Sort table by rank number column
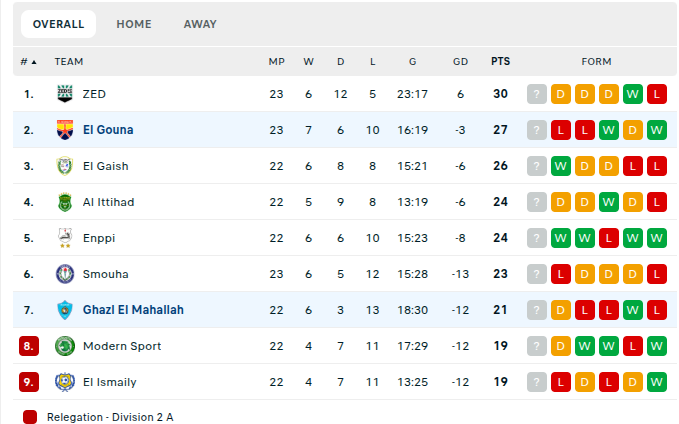679x424 pixels. [x=28, y=62]
